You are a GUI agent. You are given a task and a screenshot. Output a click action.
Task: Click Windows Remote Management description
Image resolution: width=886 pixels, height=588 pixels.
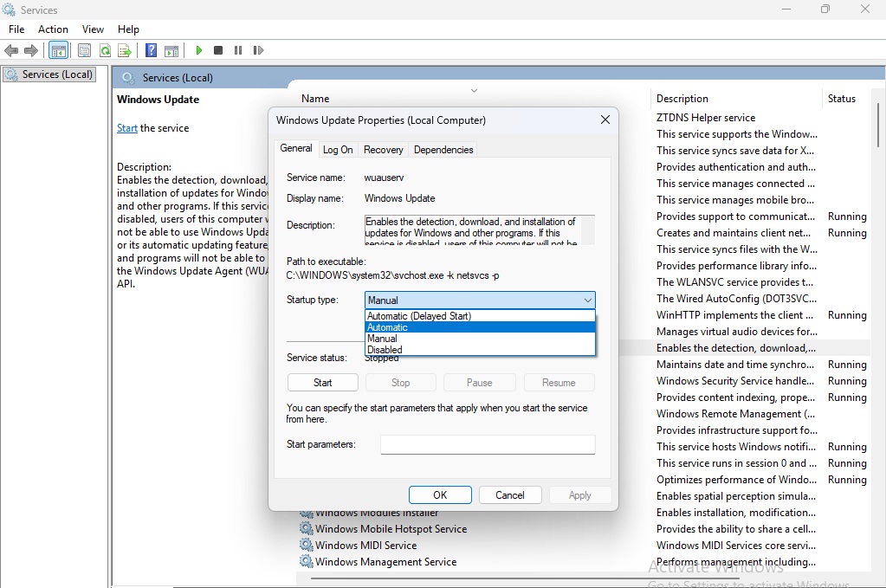pos(735,413)
